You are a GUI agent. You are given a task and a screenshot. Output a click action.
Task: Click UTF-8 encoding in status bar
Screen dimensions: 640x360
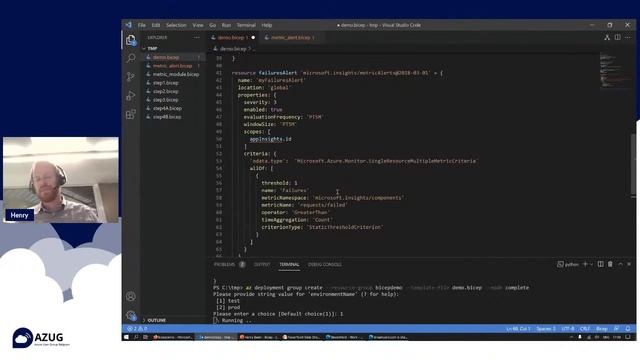pos(568,329)
